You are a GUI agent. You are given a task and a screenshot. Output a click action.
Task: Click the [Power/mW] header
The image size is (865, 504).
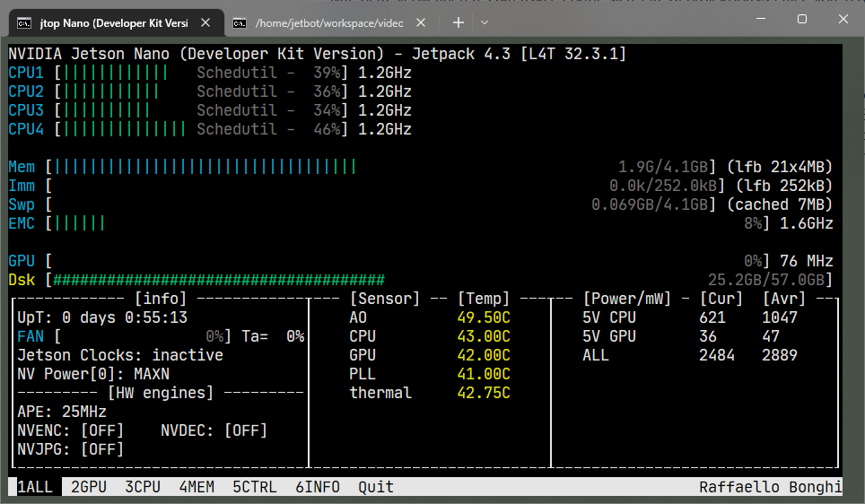[x=627, y=299]
